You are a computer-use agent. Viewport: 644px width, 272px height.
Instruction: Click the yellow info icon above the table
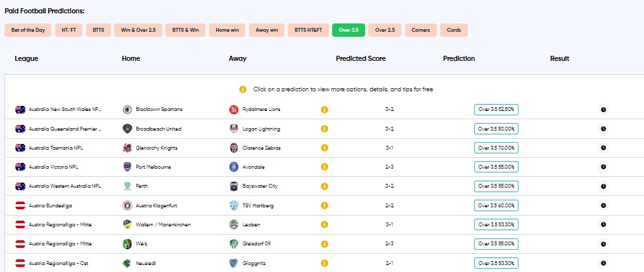click(x=243, y=89)
